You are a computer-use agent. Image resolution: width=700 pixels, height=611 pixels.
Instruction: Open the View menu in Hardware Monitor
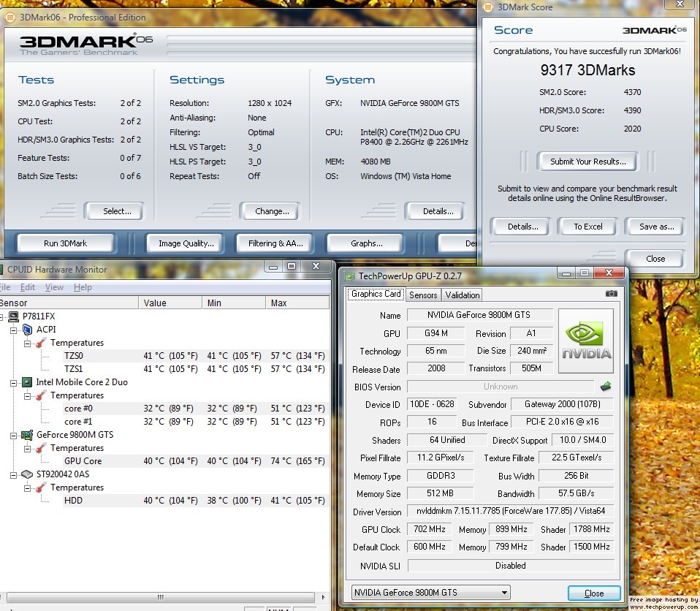click(x=54, y=287)
